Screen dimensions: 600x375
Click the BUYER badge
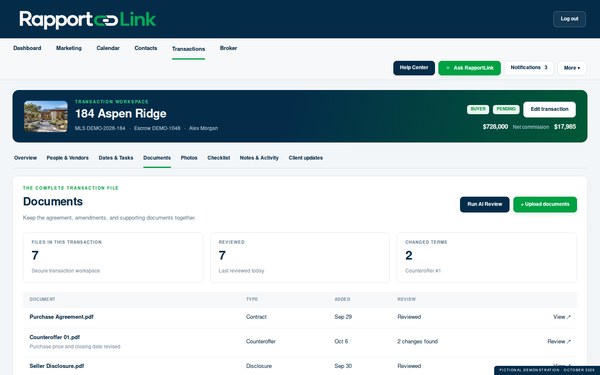[x=478, y=109]
